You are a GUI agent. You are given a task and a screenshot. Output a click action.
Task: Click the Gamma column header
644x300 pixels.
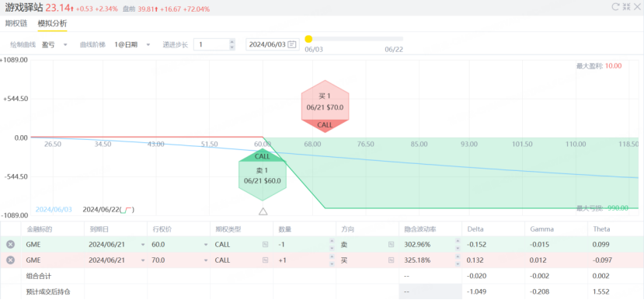pos(541,229)
